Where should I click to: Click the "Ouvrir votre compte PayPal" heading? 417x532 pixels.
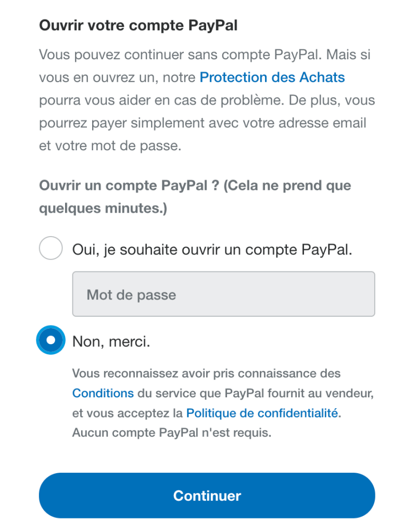click(138, 25)
